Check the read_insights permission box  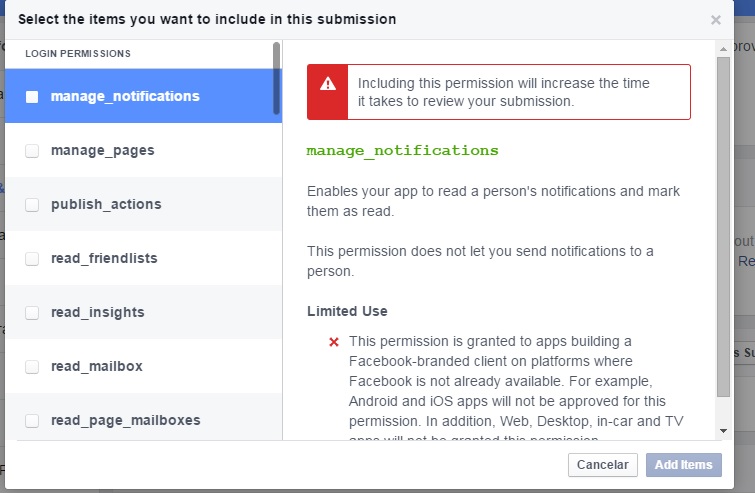(x=32, y=312)
